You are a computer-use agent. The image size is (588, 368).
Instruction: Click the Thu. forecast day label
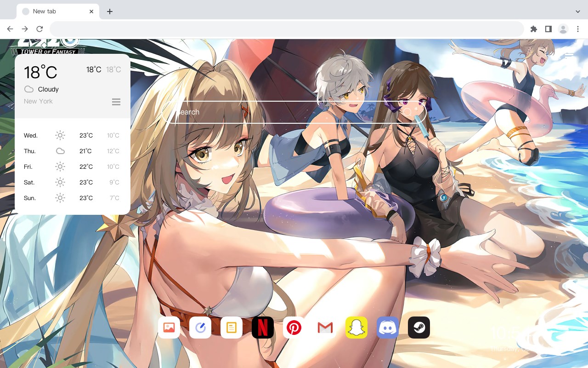30,151
